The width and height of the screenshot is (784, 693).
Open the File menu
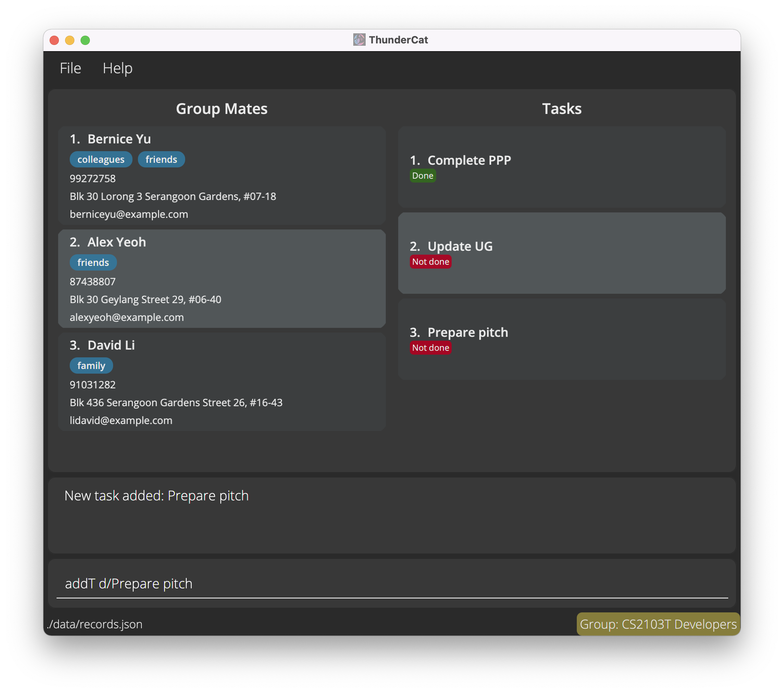[x=70, y=67]
